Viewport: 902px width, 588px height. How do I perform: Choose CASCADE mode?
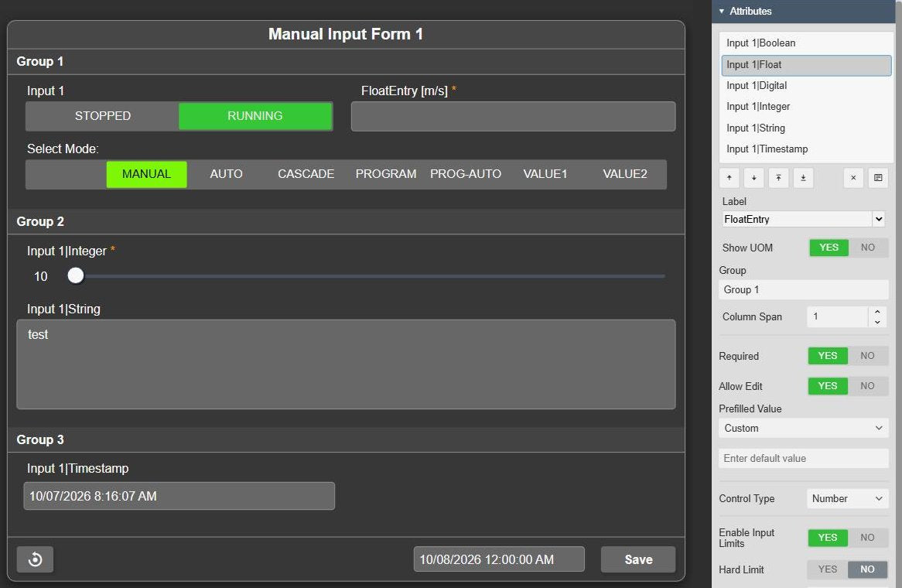pyautogui.click(x=306, y=174)
